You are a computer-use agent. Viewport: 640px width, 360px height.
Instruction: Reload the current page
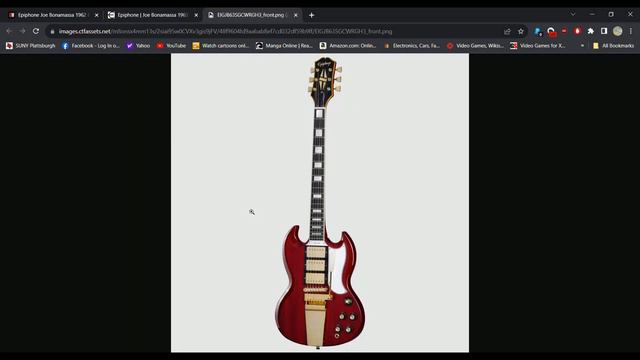point(36,31)
